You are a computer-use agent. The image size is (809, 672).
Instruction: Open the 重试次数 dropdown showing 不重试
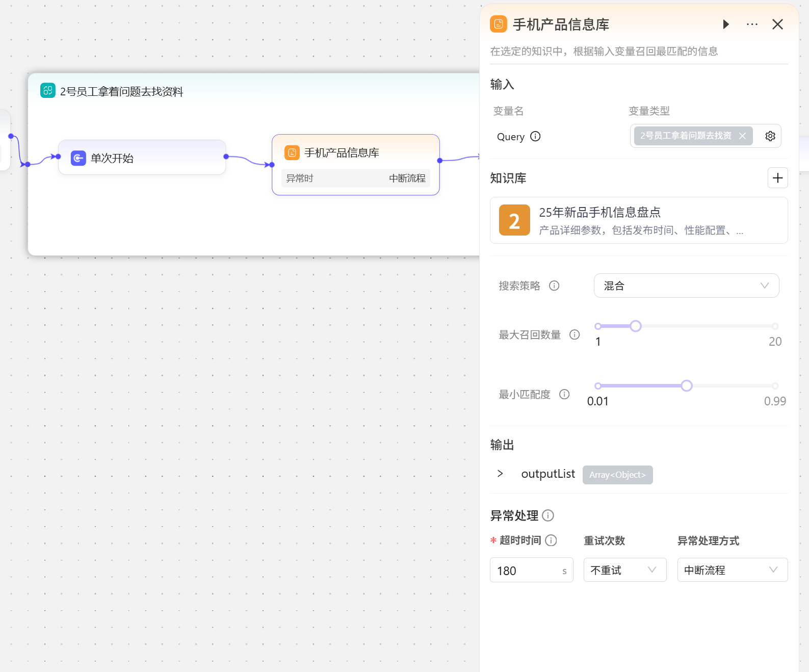tap(624, 570)
